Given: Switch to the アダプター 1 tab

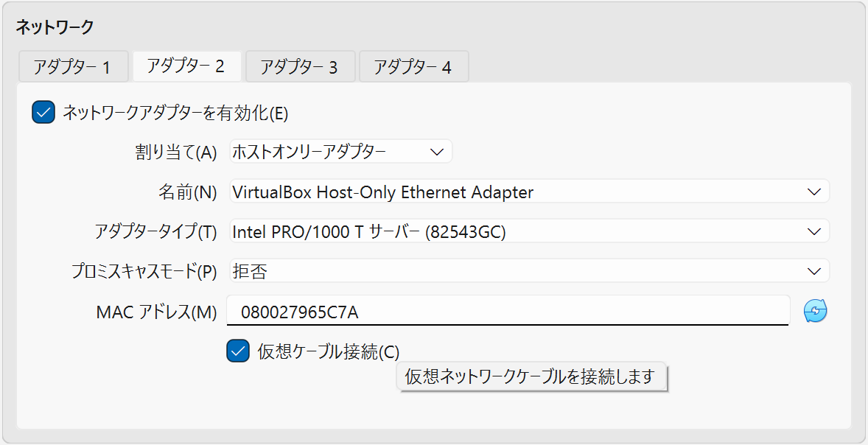Looking at the screenshot, I should click(73, 67).
